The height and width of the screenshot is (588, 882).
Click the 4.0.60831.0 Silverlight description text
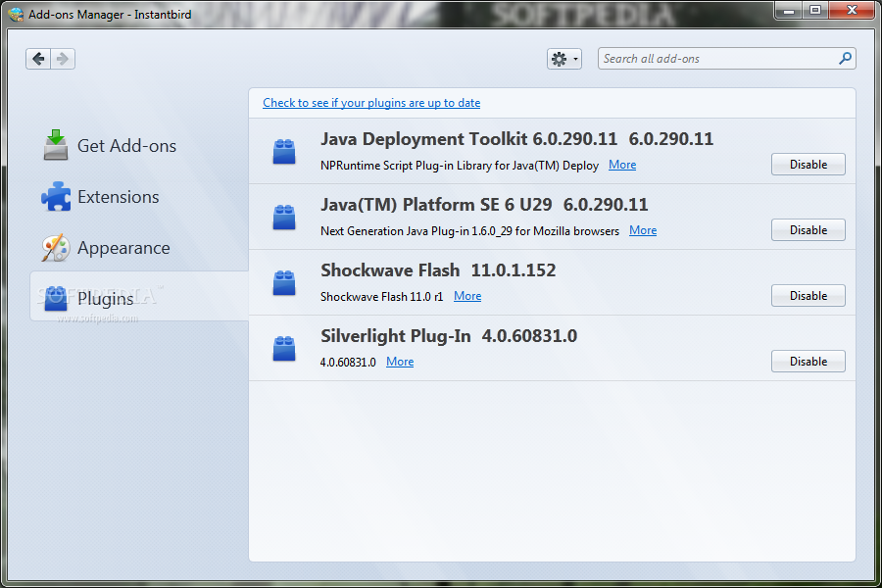point(348,363)
